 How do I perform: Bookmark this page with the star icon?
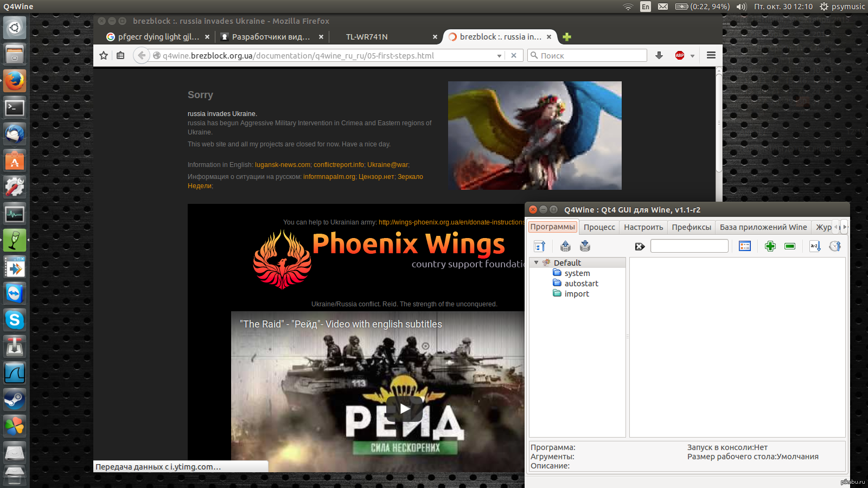(104, 55)
